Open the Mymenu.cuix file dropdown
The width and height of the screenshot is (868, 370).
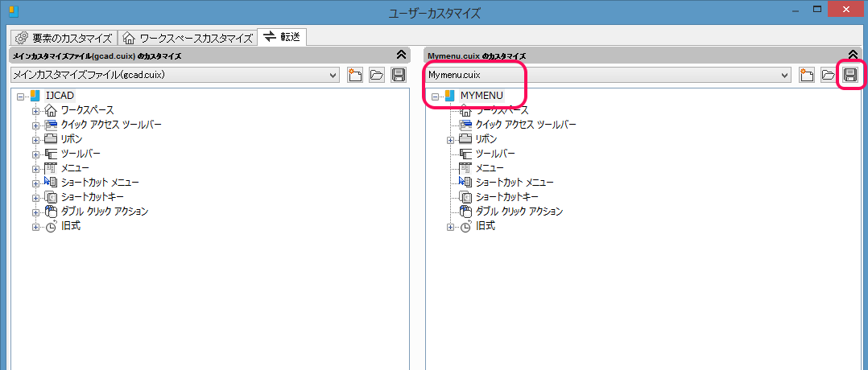tap(608, 75)
